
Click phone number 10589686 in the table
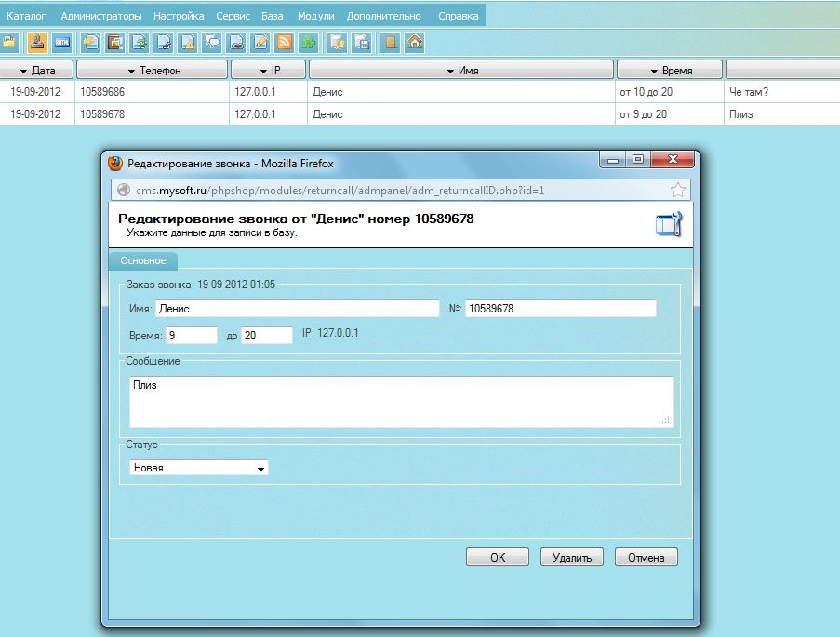(102, 92)
